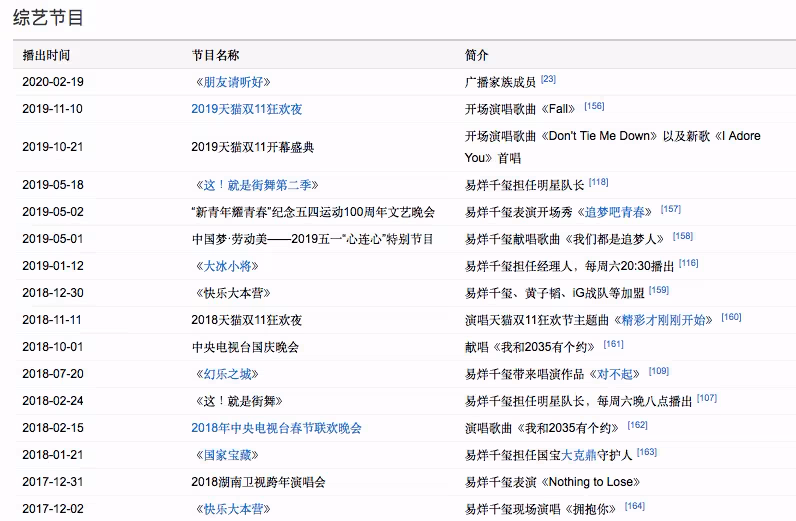This screenshot has width=796, height=521.
Task: Open citation reference [158]
Action: tap(683, 236)
